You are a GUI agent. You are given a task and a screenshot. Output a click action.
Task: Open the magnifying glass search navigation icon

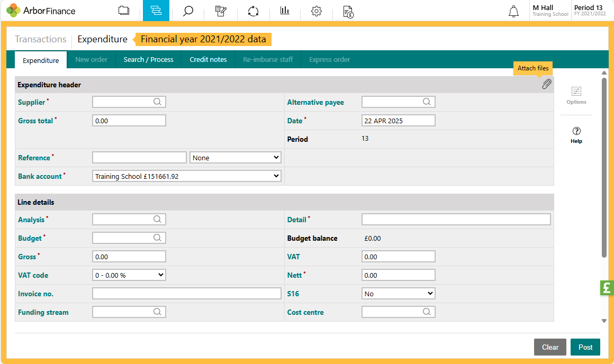[x=188, y=11]
